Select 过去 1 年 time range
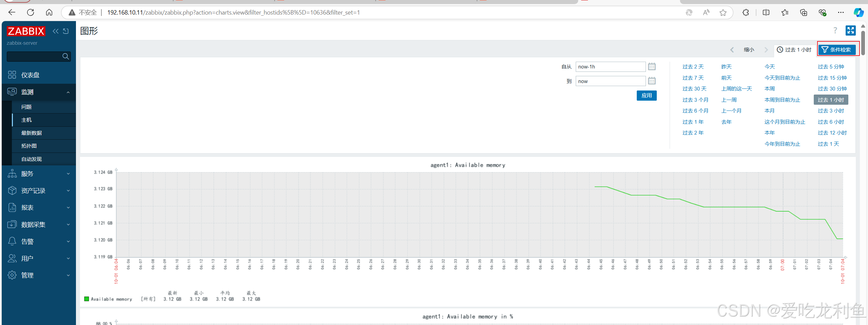The height and width of the screenshot is (325, 868). [693, 122]
